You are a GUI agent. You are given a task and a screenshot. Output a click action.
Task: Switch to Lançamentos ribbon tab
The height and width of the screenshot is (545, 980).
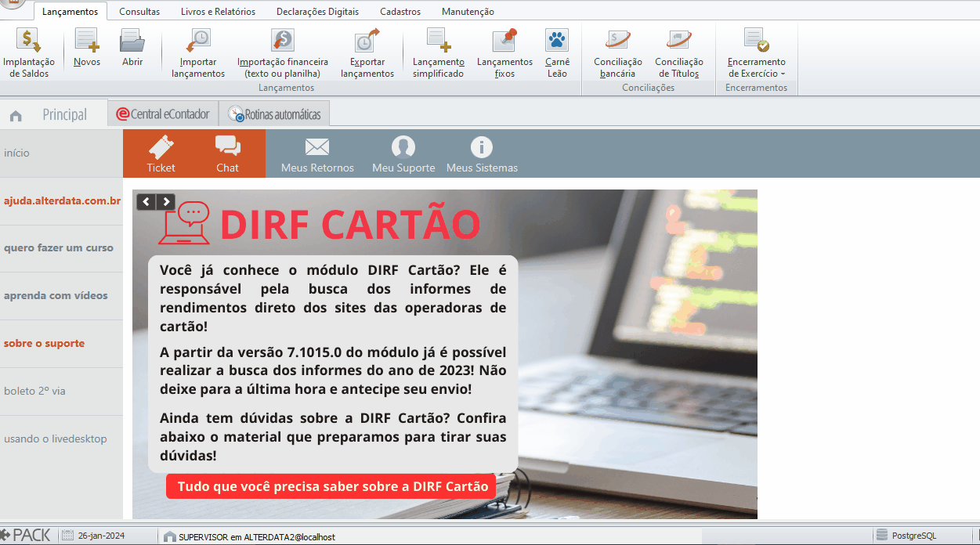71,12
